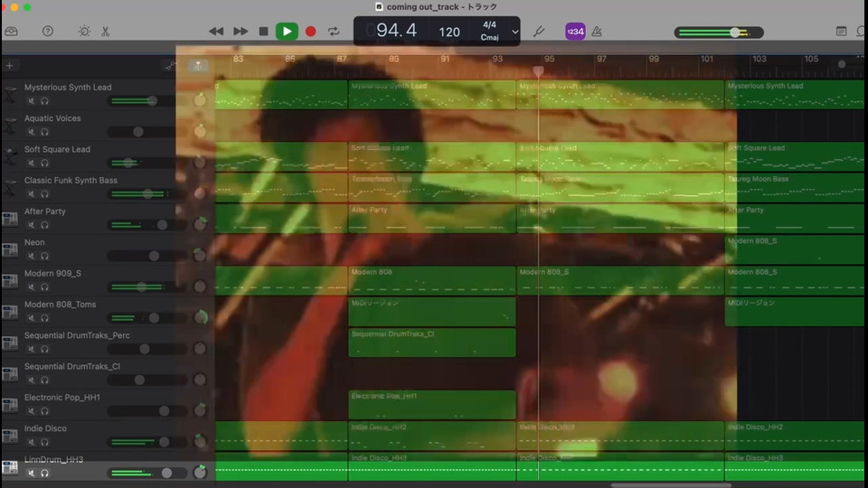Click the Mysterious Synth Lead pan knob
Image resolution: width=868 pixels, height=488 pixels.
(200, 100)
